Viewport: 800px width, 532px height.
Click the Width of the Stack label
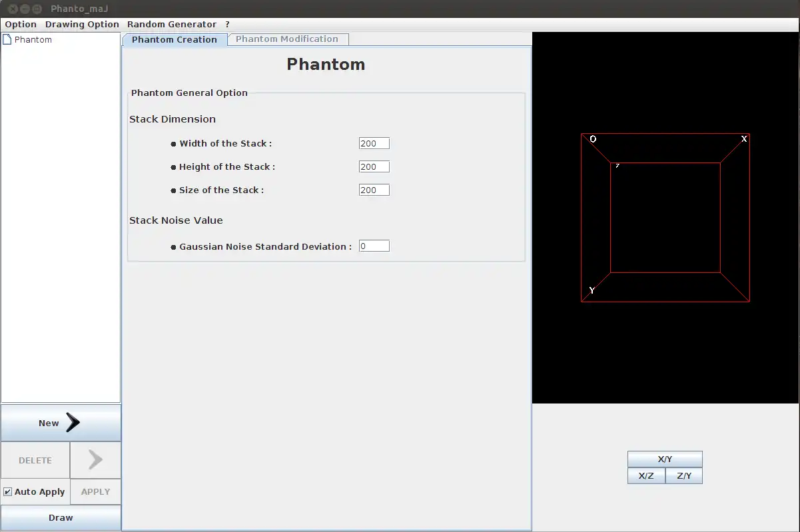225,143
